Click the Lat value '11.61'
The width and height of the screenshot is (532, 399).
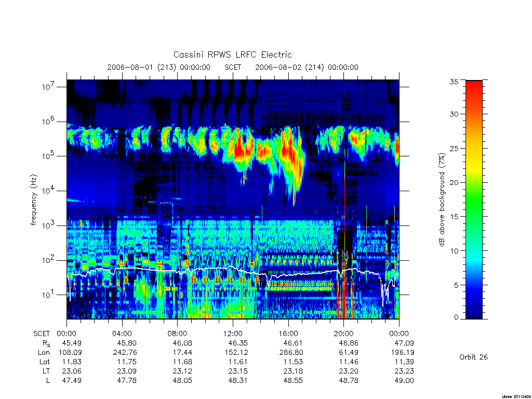238,362
